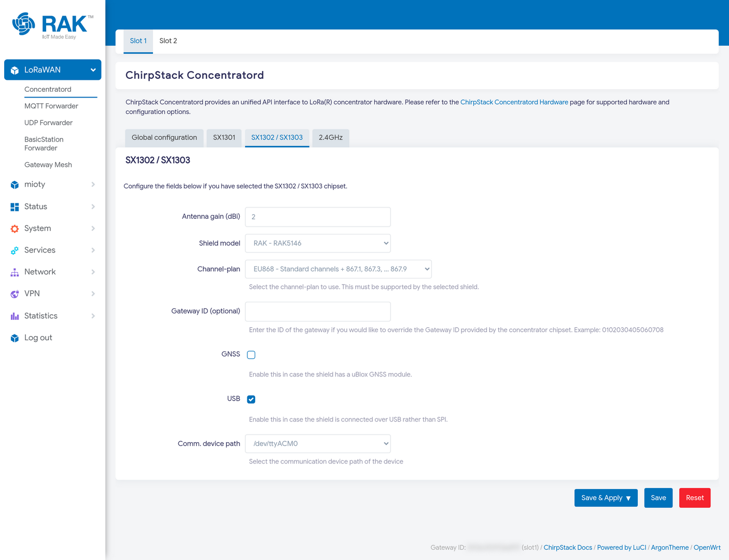Open the Global configuration tab

coord(164,138)
